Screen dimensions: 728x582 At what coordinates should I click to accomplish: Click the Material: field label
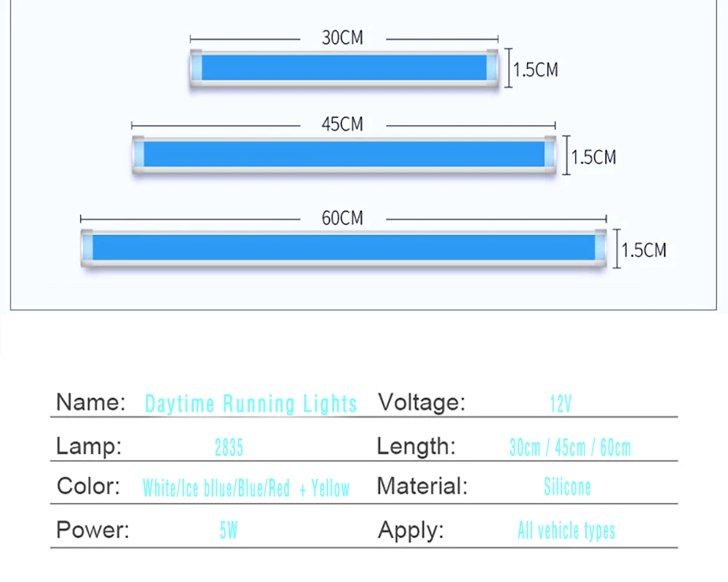point(422,487)
